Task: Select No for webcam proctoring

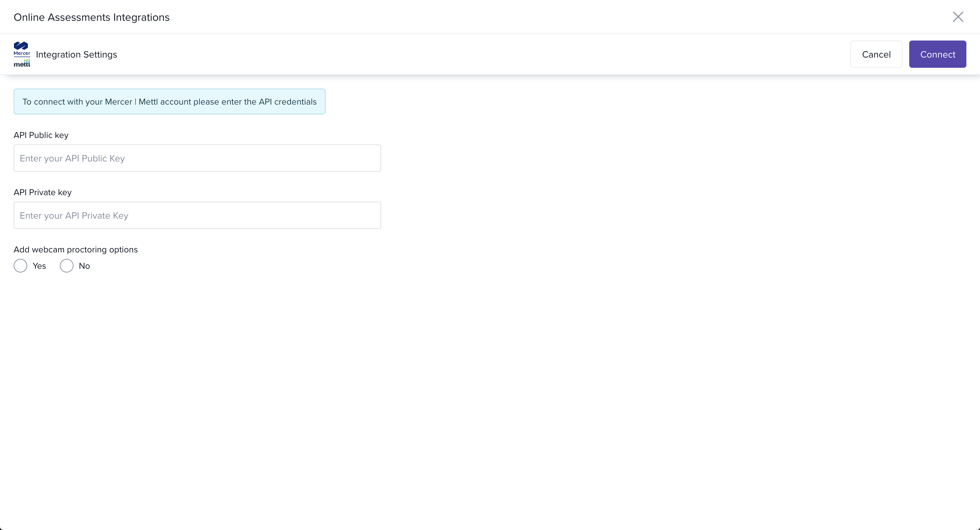Action: tap(67, 266)
